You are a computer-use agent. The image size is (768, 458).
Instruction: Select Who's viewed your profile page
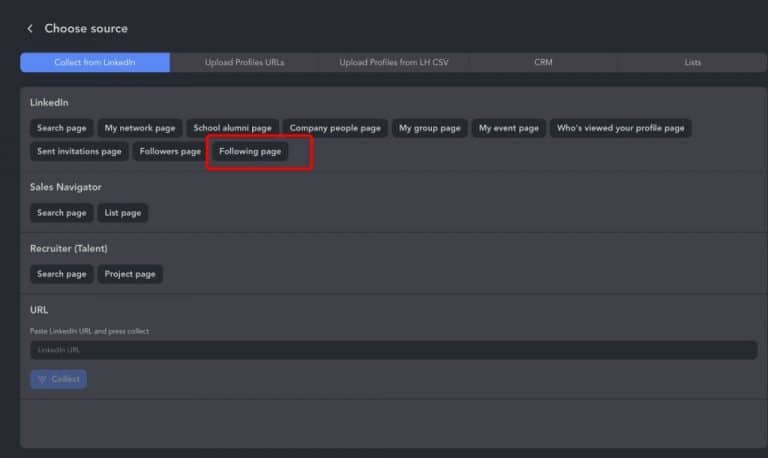click(x=620, y=128)
